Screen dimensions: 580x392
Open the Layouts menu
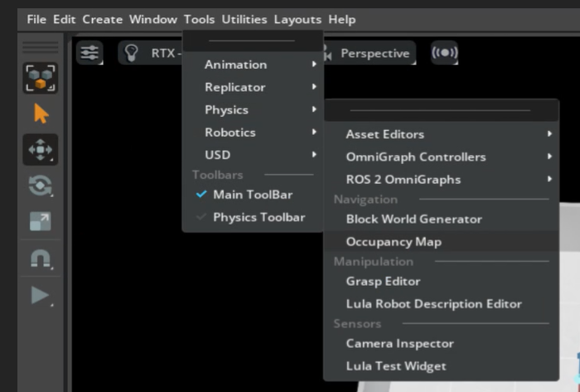click(297, 19)
